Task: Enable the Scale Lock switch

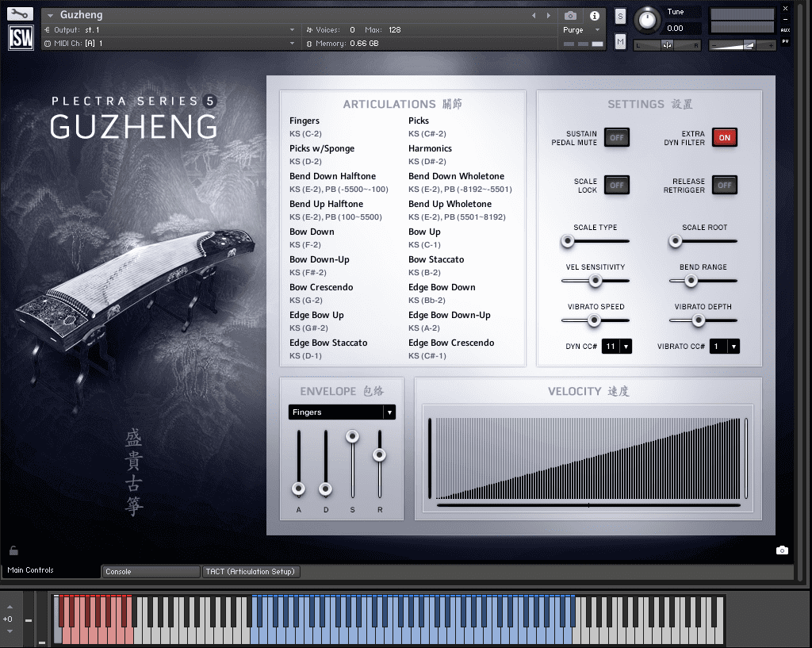Action: [617, 186]
